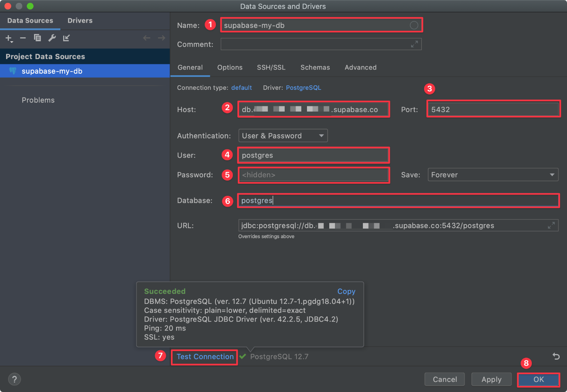The height and width of the screenshot is (392, 567).
Task: Click the JDBC Driver version line
Action: pyautogui.click(x=241, y=319)
